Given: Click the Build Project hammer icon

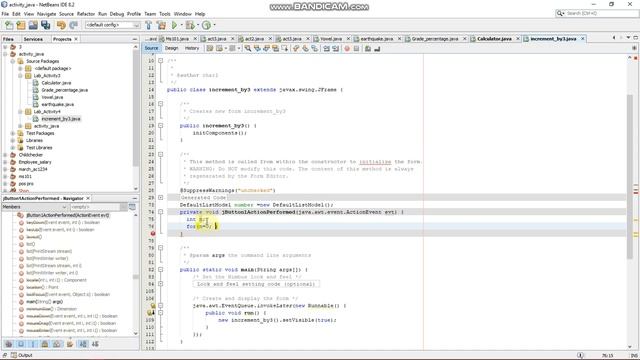Looking at the screenshot, I should (149, 25).
